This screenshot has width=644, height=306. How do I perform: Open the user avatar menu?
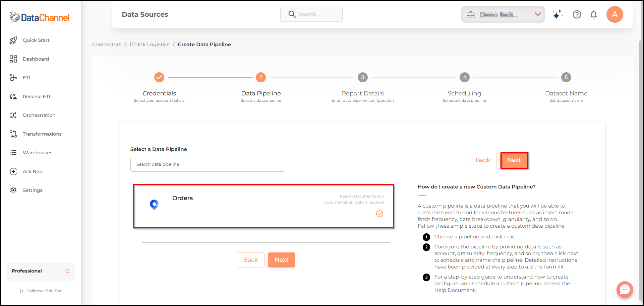615,14
